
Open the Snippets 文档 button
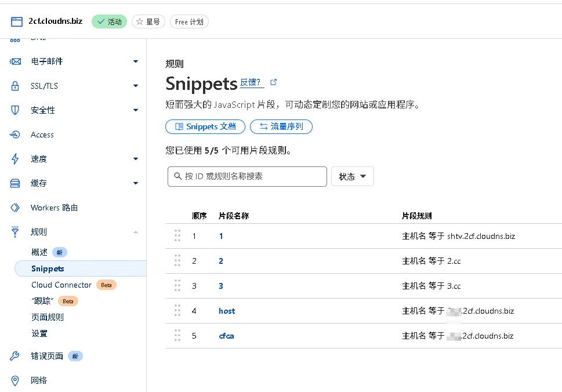[205, 126]
